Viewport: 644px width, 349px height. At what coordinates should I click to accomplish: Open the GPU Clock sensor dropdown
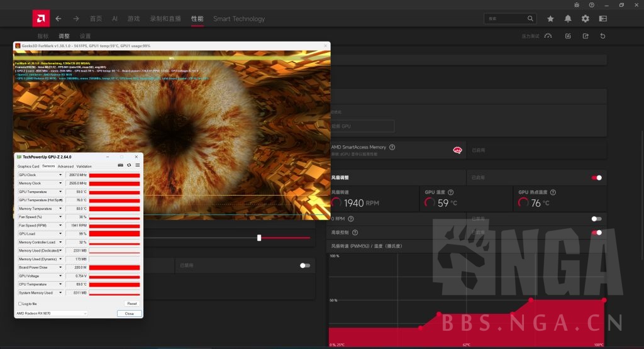61,175
